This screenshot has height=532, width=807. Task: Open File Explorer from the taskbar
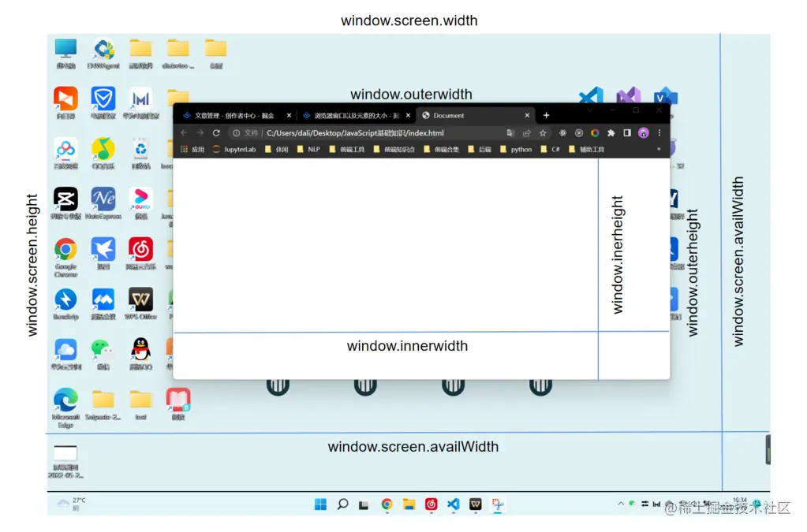click(x=409, y=504)
